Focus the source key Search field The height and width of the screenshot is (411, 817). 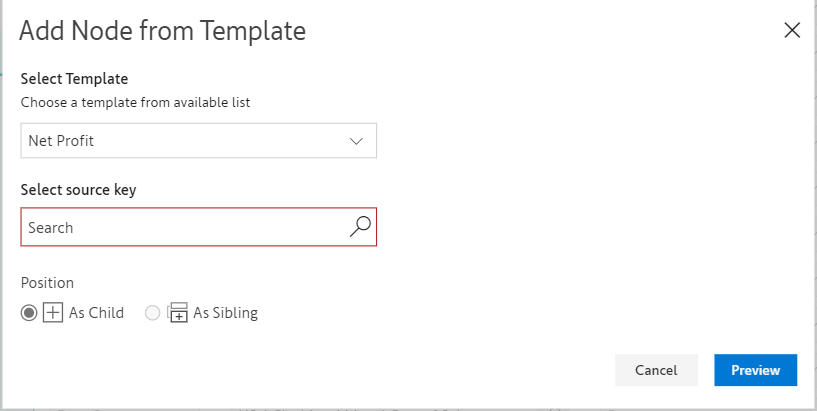click(x=185, y=228)
